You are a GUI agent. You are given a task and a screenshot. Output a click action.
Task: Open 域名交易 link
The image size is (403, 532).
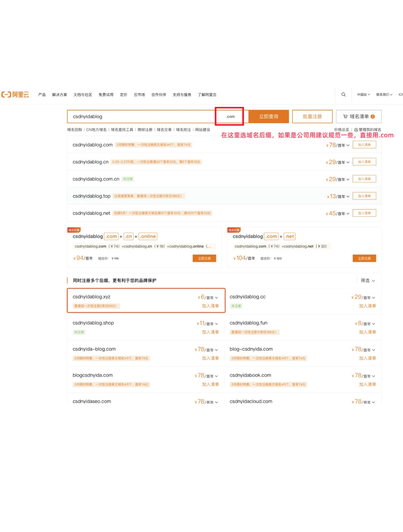click(x=164, y=130)
